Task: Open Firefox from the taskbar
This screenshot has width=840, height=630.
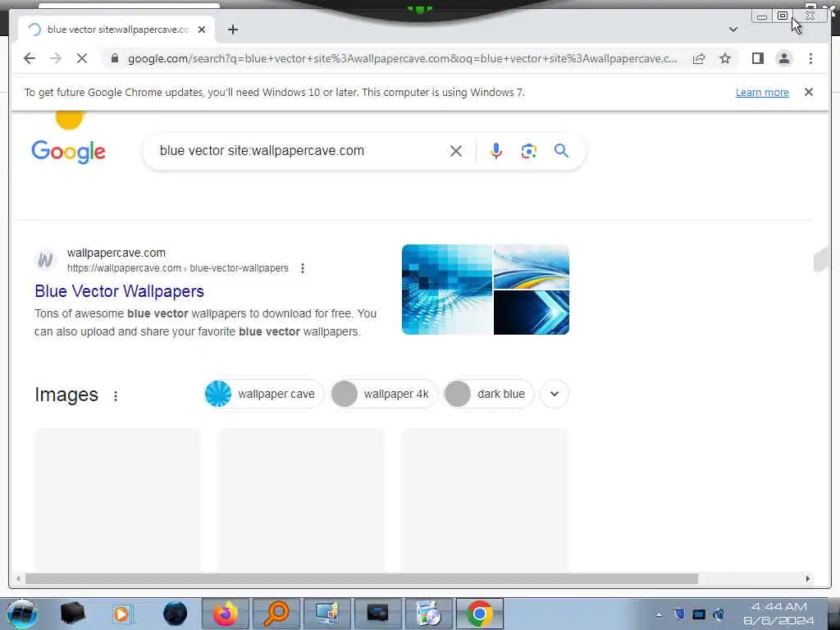Action: point(226,614)
